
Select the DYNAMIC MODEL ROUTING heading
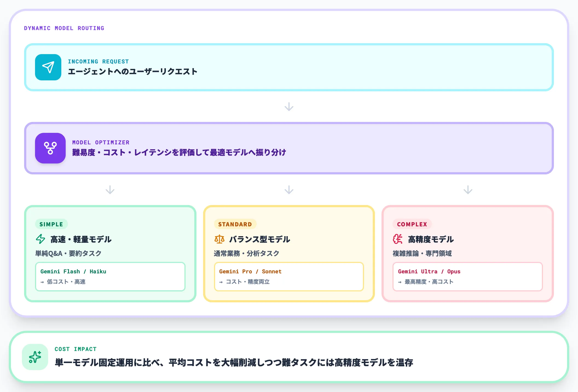(64, 28)
